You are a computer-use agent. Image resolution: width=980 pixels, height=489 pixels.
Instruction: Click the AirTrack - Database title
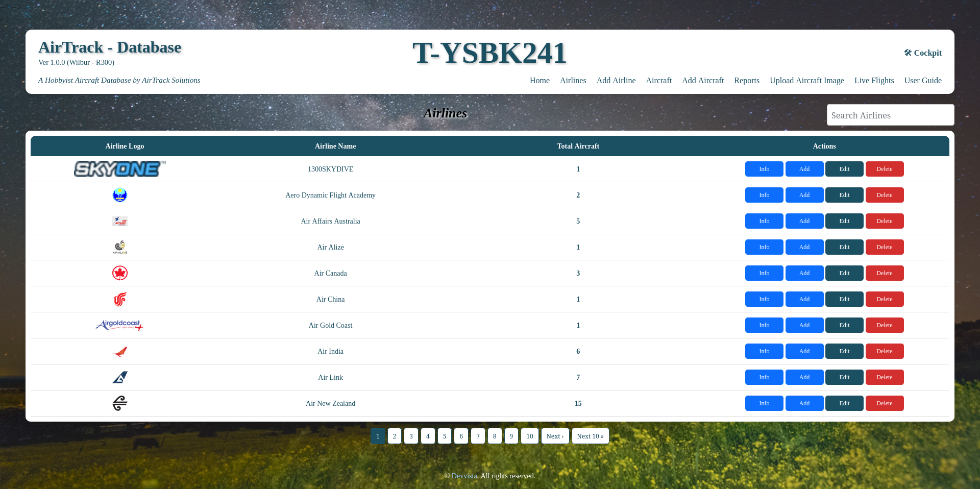click(x=110, y=47)
